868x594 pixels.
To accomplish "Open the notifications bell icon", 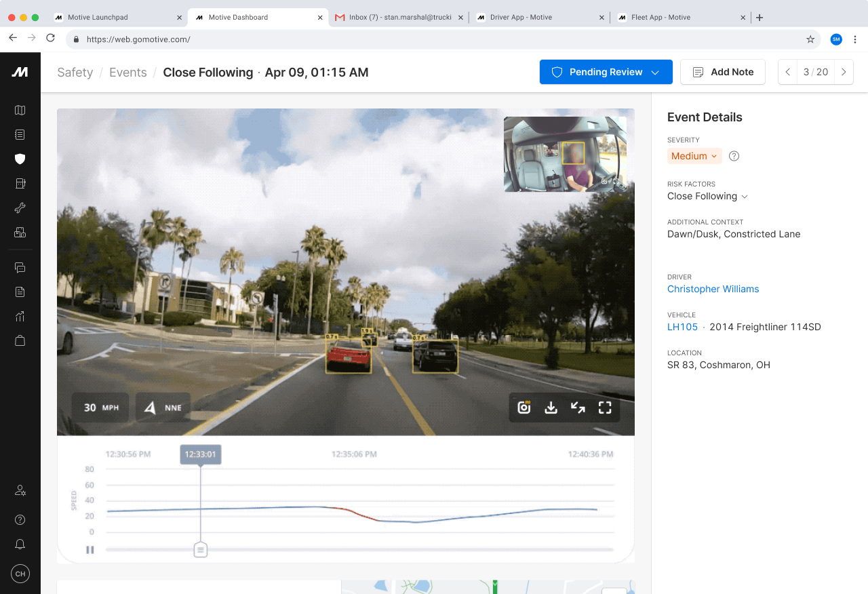I will (x=20, y=544).
